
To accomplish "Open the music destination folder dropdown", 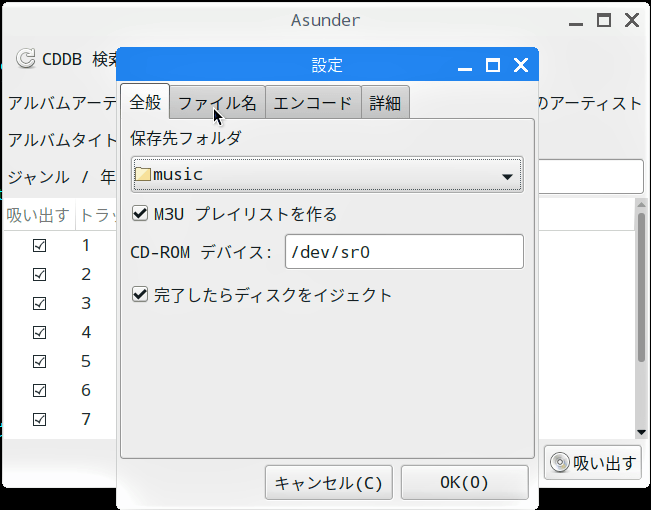I will [x=327, y=174].
